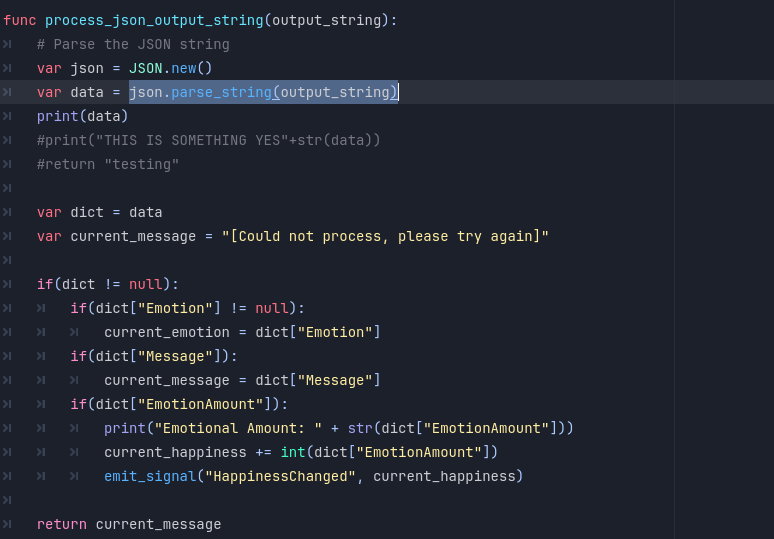Click the "Message" key in the if condition
774x539 pixels.
point(175,356)
